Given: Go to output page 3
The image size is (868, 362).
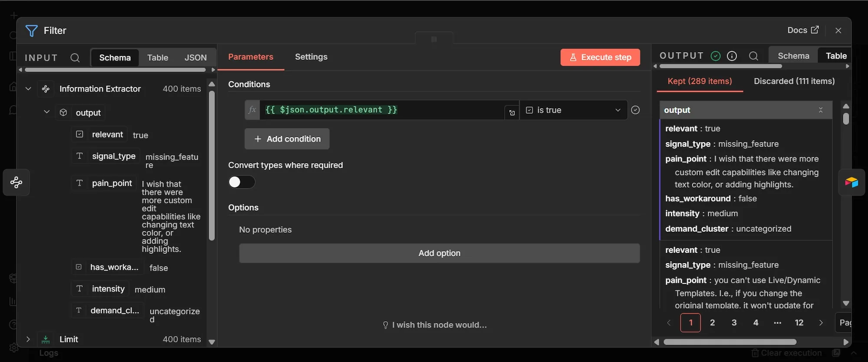Looking at the screenshot, I should 734,323.
